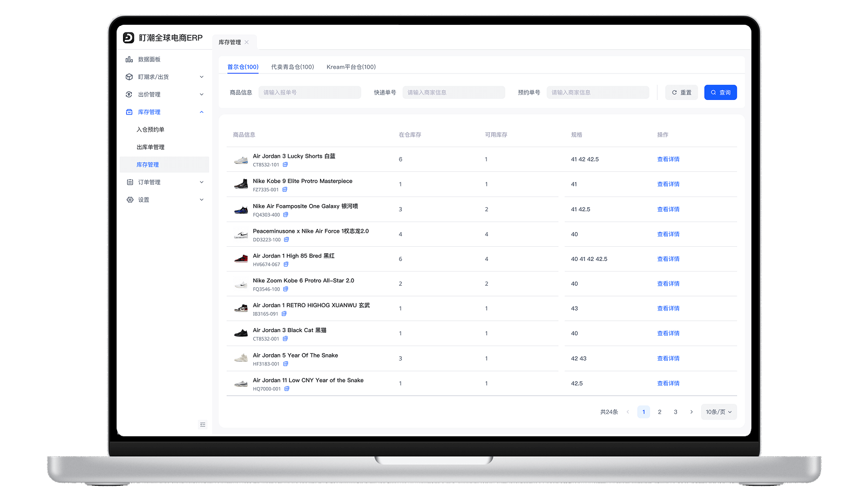The height and width of the screenshot is (494, 868).
Task: Expand the 设置 menu chevron
Action: coord(202,200)
